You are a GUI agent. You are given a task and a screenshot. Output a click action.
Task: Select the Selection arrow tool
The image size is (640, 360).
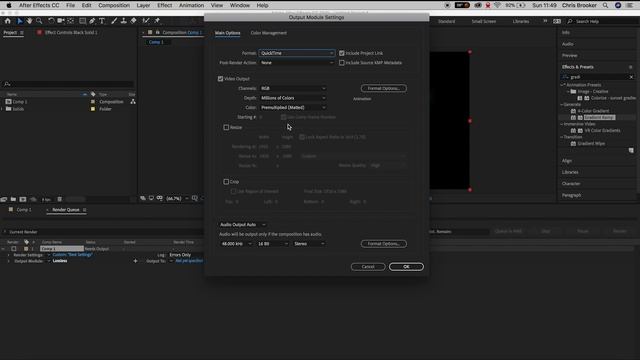click(20, 21)
